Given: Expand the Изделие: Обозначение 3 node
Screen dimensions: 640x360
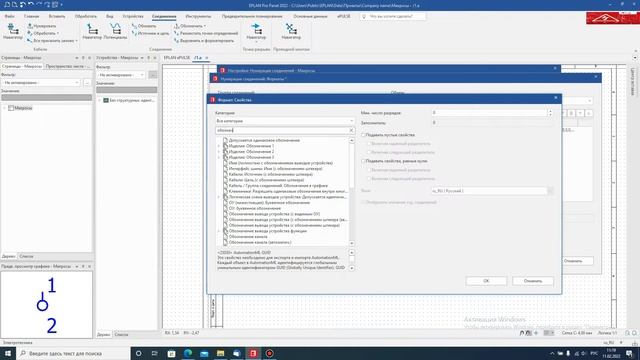Looking at the screenshot, I should [x=218, y=157].
